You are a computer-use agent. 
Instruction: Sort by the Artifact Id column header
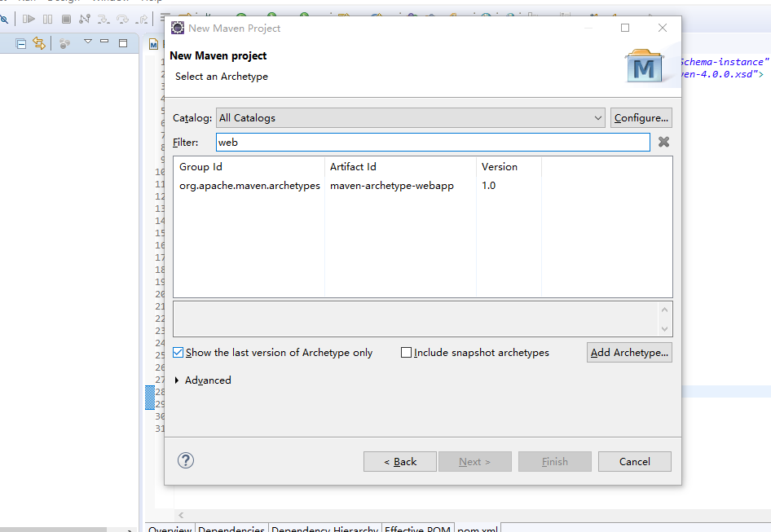click(400, 167)
